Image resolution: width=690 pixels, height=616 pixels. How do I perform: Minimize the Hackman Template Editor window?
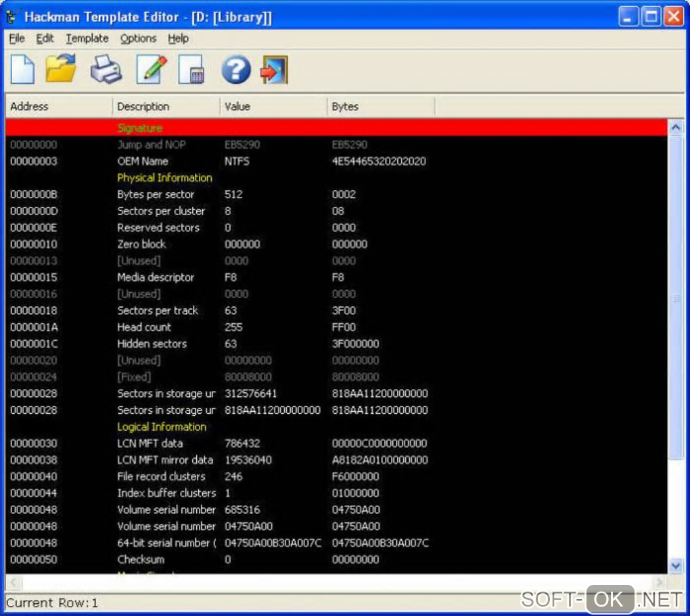click(x=628, y=17)
